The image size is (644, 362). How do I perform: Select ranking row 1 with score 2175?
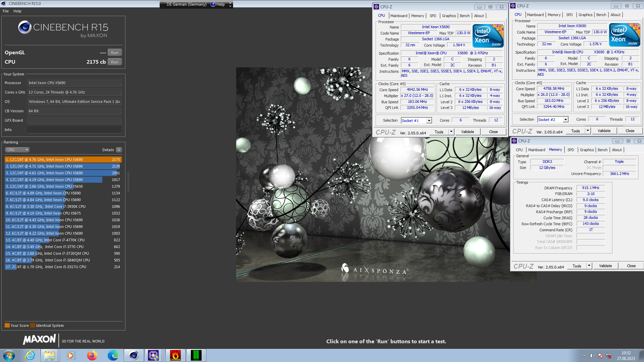point(63,160)
